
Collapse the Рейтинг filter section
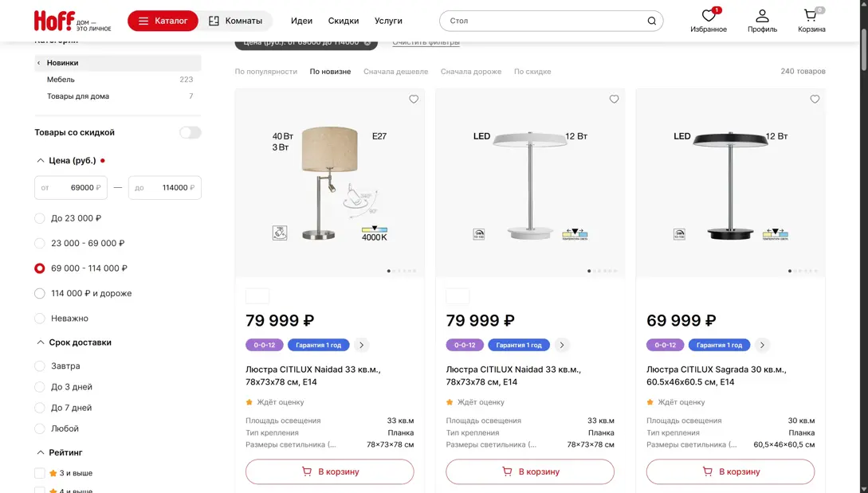41,452
